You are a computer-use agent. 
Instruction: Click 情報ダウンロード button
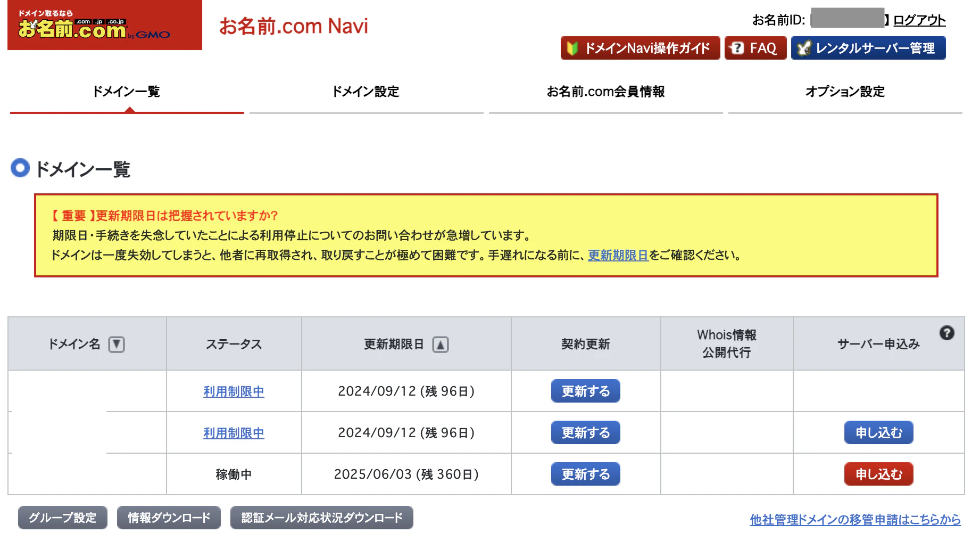tap(169, 518)
